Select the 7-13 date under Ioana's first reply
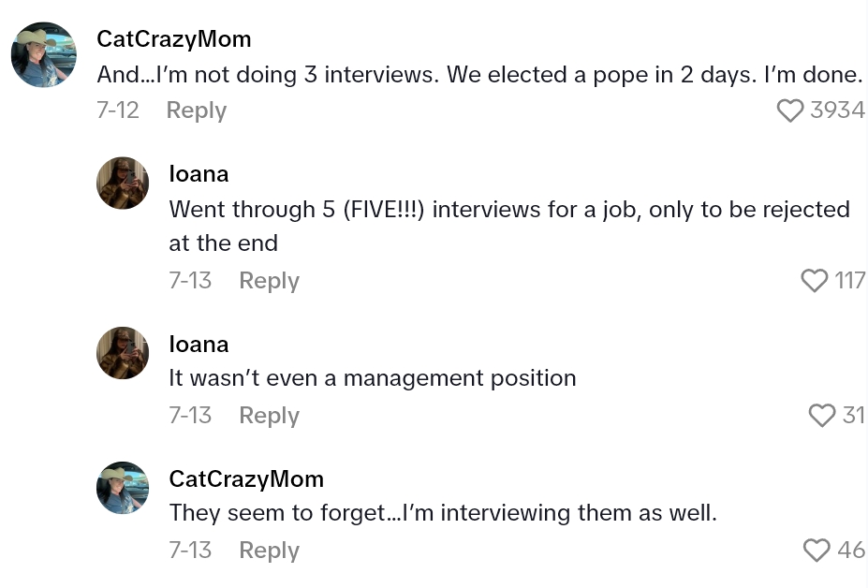The width and height of the screenshot is (868, 588). (x=190, y=280)
